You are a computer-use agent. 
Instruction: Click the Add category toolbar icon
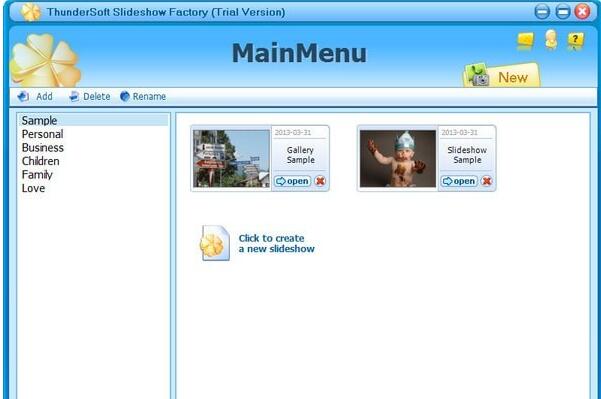pos(23,97)
